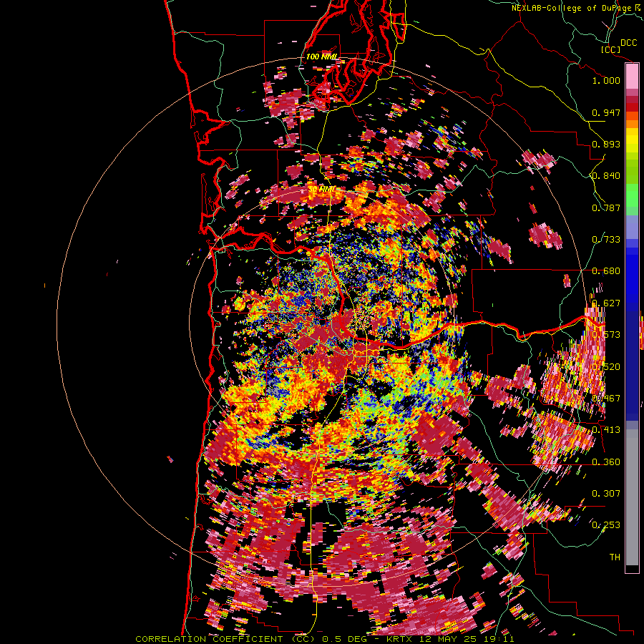Click the 0.840 scale value
Screen dimensions: 644x644
[x=606, y=176]
